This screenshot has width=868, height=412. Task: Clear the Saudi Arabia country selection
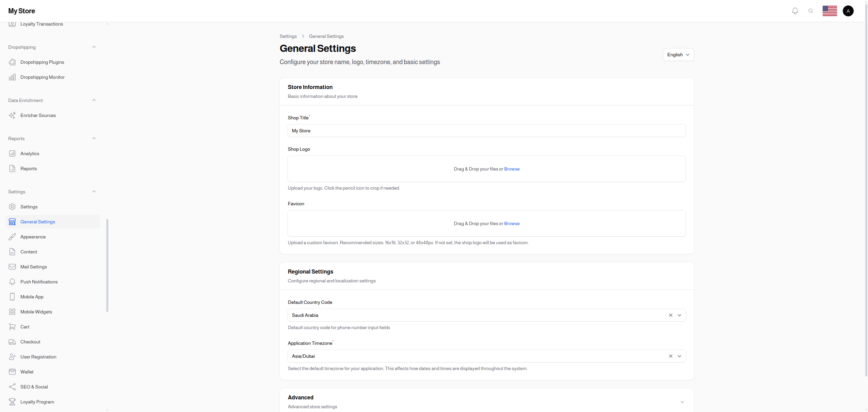[670, 315]
